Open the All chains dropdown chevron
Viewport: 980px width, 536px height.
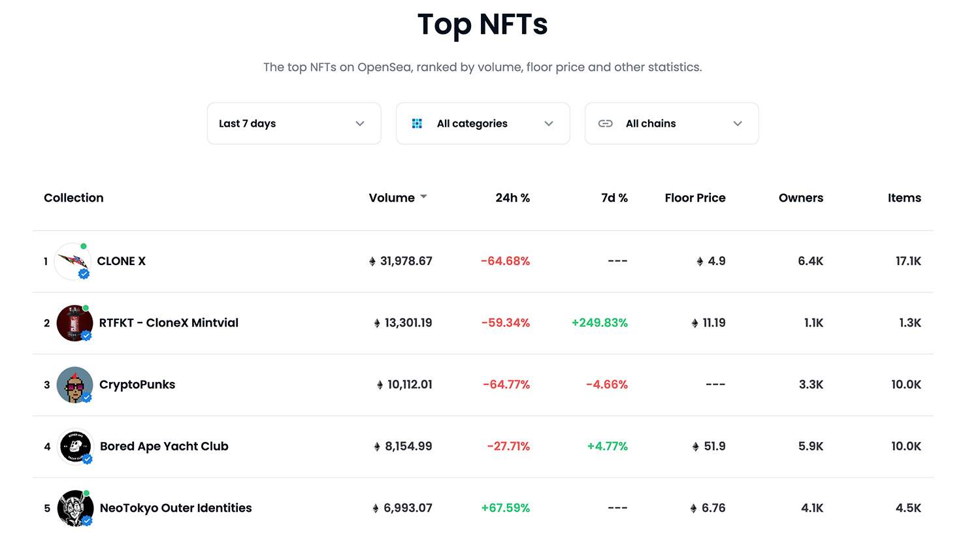click(737, 123)
